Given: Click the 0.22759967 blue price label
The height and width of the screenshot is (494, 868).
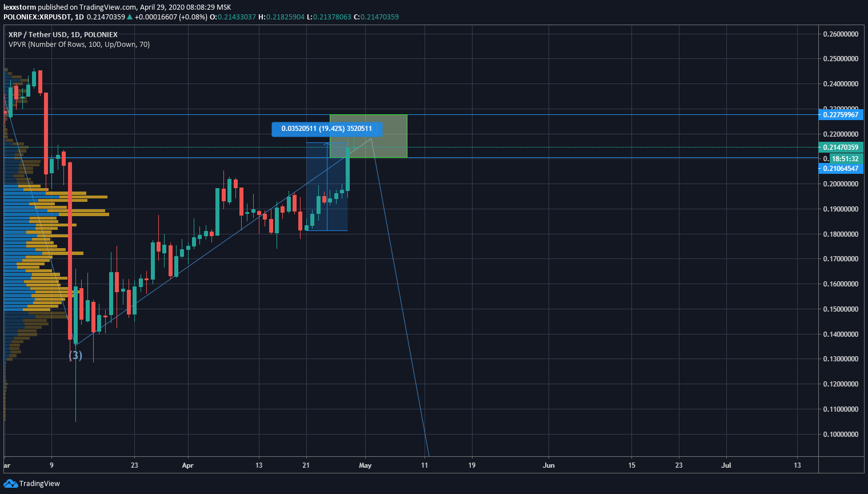Looking at the screenshot, I should tap(841, 115).
